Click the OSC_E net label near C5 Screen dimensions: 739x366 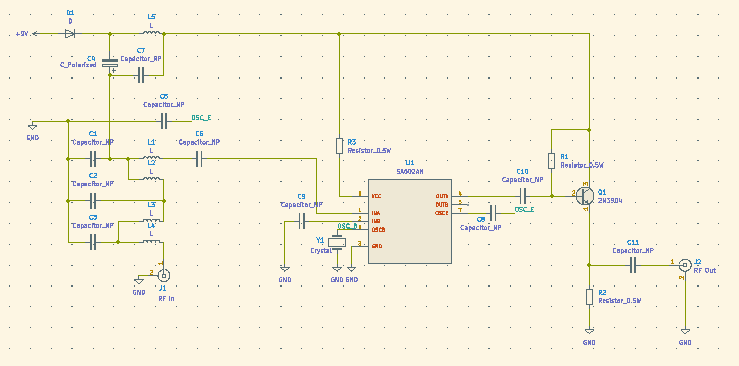pyautogui.click(x=201, y=118)
